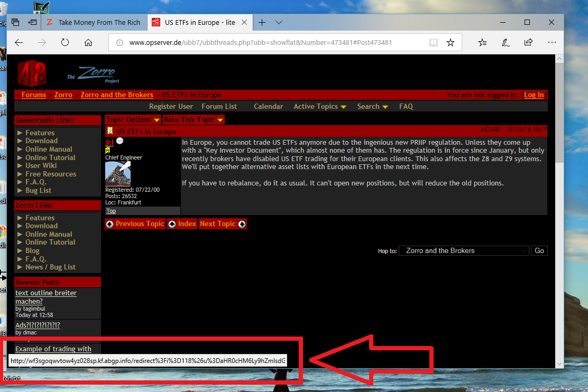Expand the Active Topics dropdown
Image resolution: width=588 pixels, height=392 pixels.
[x=319, y=106]
